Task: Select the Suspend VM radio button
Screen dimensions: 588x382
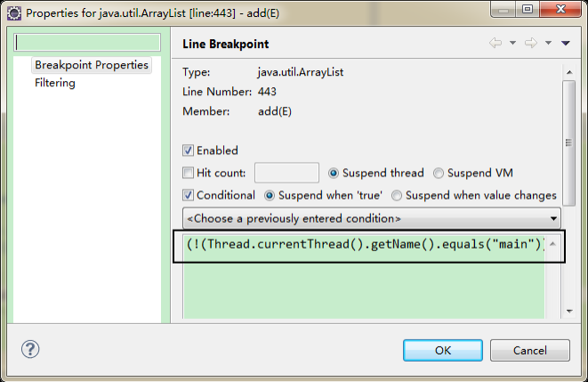Action: click(x=439, y=173)
